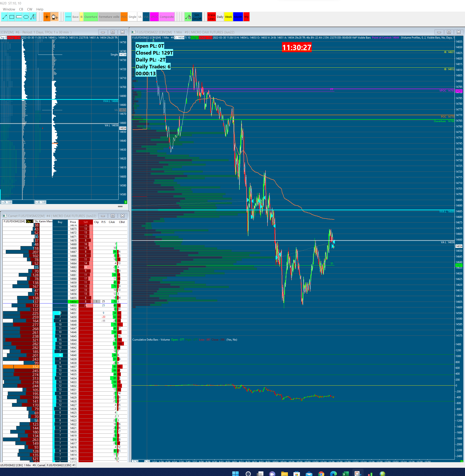Select the rectangle drawing tool
This screenshot has height=476, width=465.
pyautogui.click(x=12, y=17)
